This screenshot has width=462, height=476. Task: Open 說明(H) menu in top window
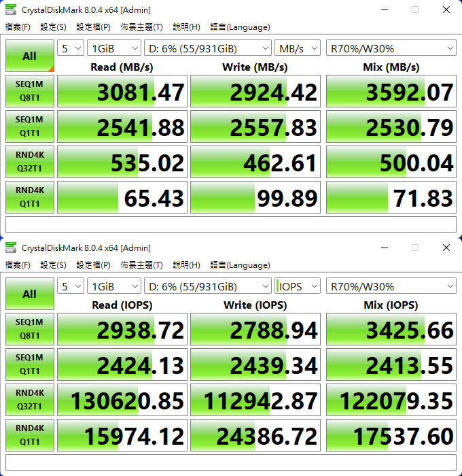[186, 27]
